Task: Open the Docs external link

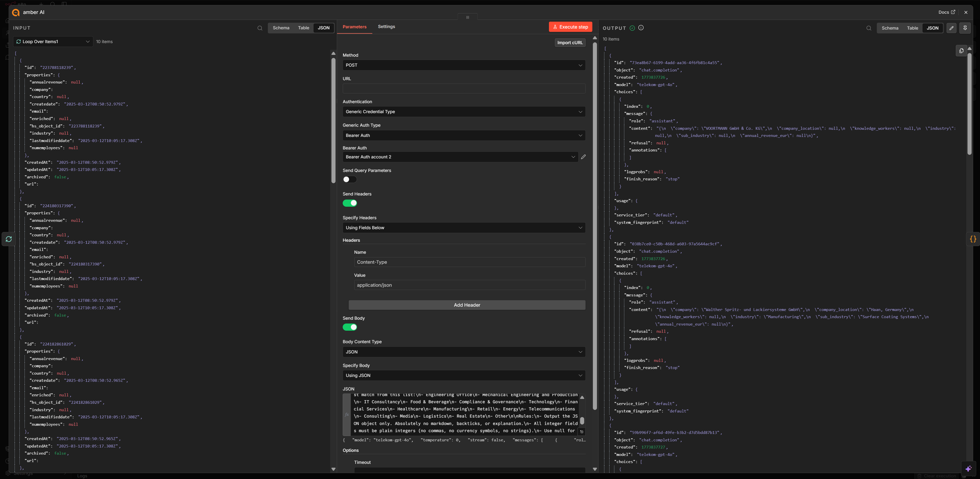Action: pyautogui.click(x=946, y=12)
